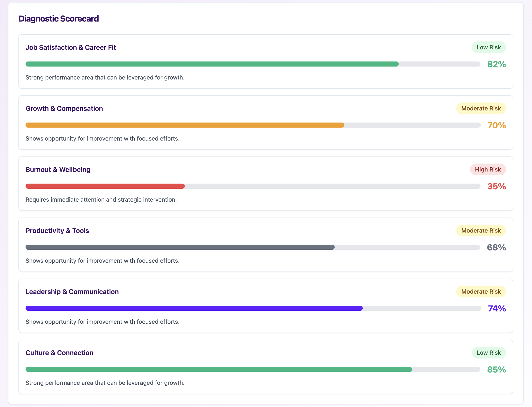Screen dimensions: 532x407
Task: Open the Leadership & Communication title
Action: click(72, 292)
